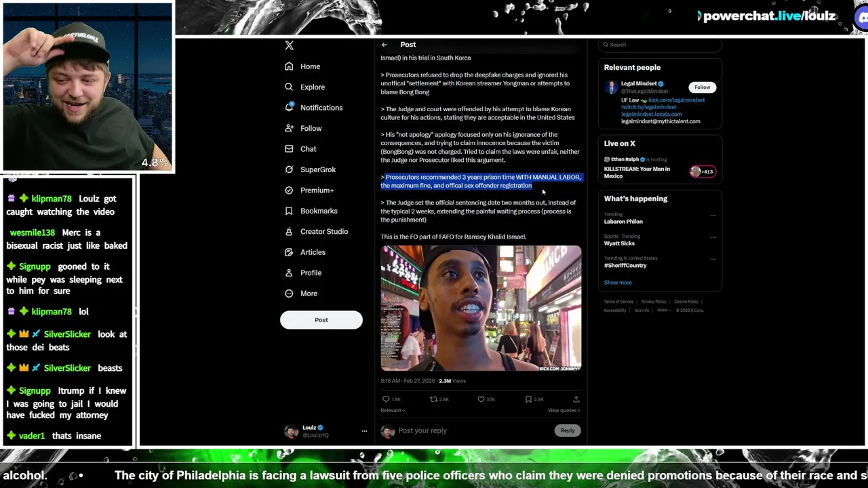The width and height of the screenshot is (868, 488).
Task: Open legalmindset.locals.com link
Action: pos(651,115)
